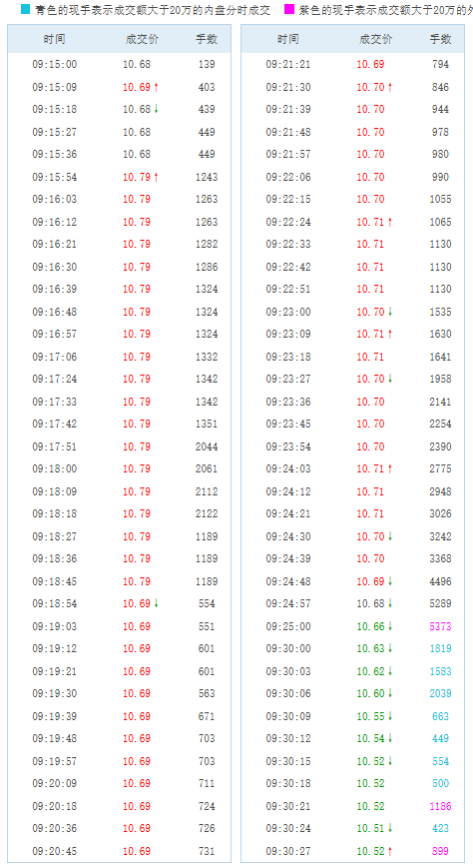This screenshot has width=473, height=868.
Task: Click the 时间 header above 09:21:21
Action: [x=288, y=39]
